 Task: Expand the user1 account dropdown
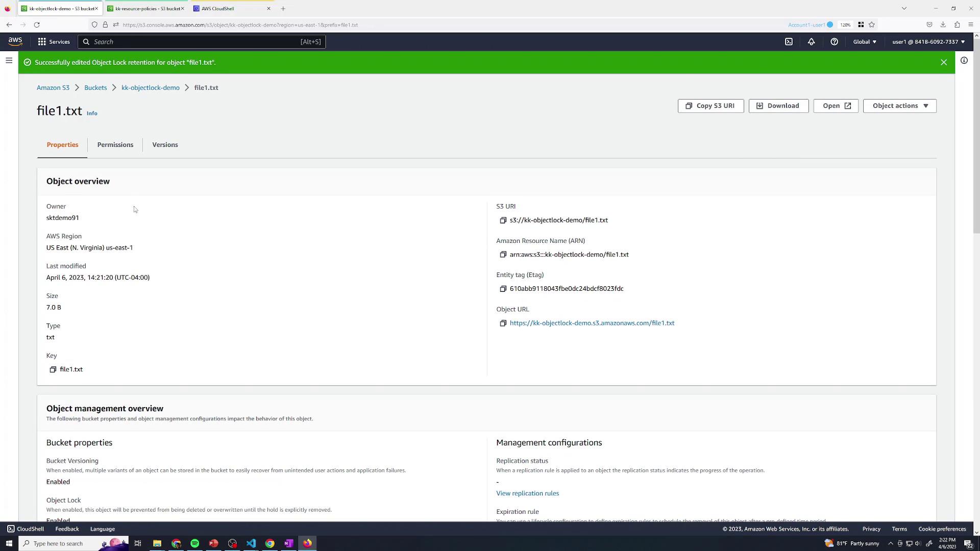[928, 42]
